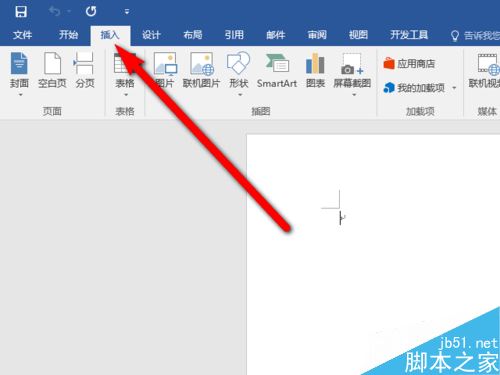The height and width of the screenshot is (375, 500).
Task: Insert 联机图片 online pictures
Action: click(201, 70)
